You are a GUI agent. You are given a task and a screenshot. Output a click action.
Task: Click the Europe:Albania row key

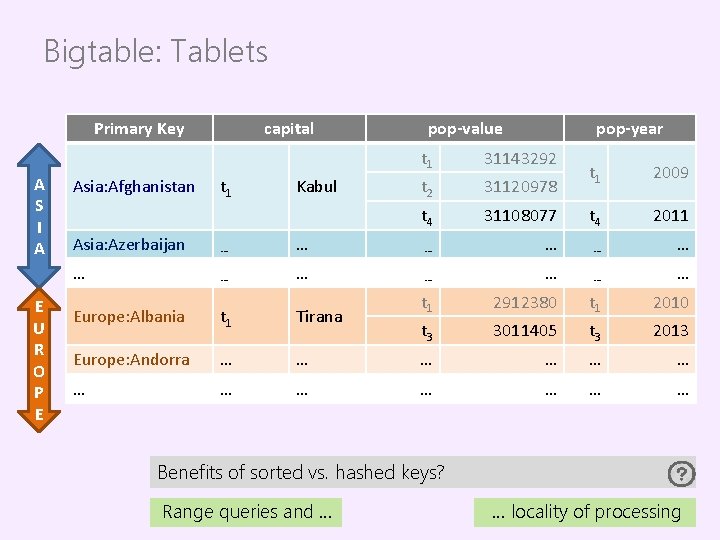click(x=129, y=316)
